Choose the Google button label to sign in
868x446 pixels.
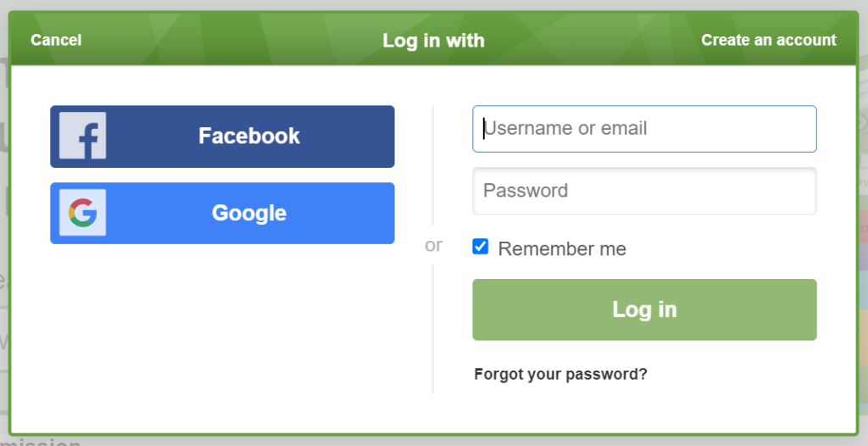[x=248, y=213]
